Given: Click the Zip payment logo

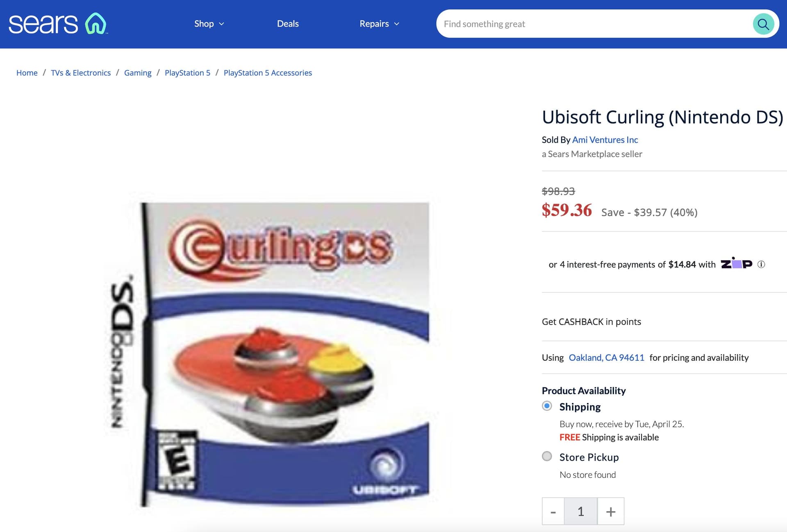Looking at the screenshot, I should pyautogui.click(x=737, y=263).
